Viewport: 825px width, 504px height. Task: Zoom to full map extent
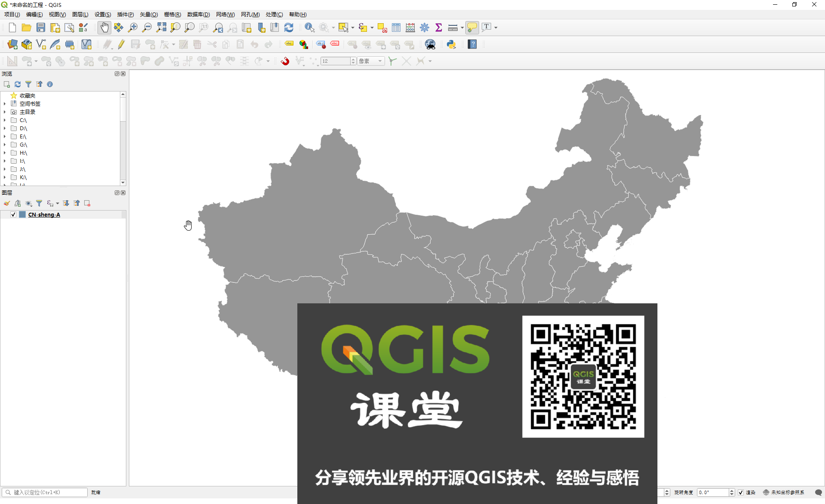pos(162,27)
